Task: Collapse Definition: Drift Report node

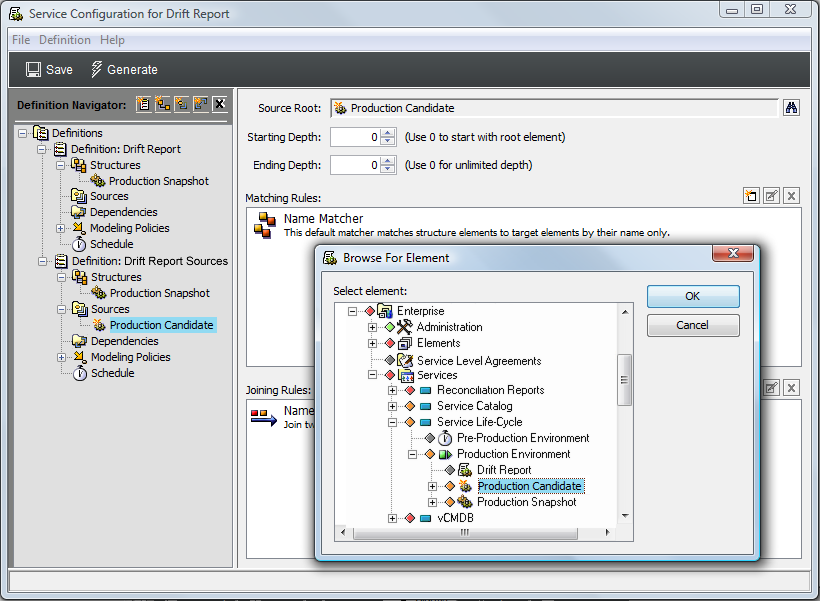Action: [42, 150]
